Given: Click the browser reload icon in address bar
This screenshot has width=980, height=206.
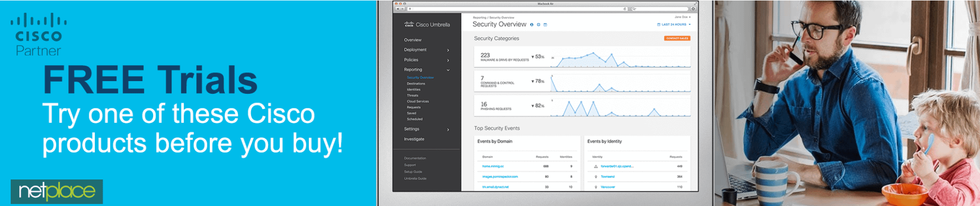Looking at the screenshot, I should coord(625,9).
